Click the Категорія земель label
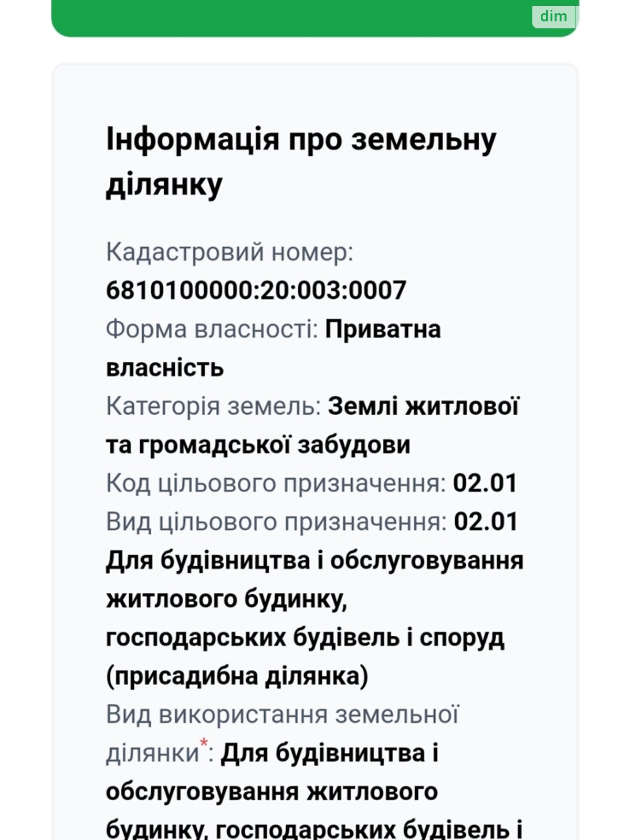The height and width of the screenshot is (840, 630). (x=213, y=406)
